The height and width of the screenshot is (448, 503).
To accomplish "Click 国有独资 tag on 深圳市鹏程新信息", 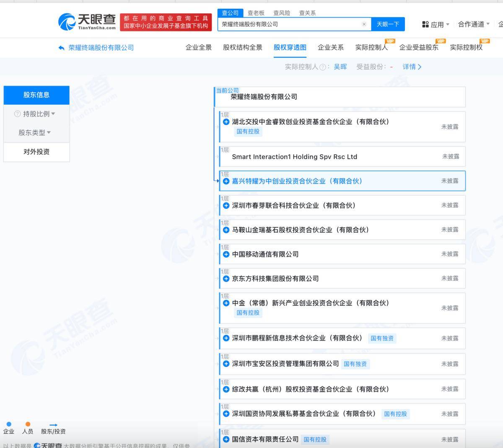I will pyautogui.click(x=382, y=338).
